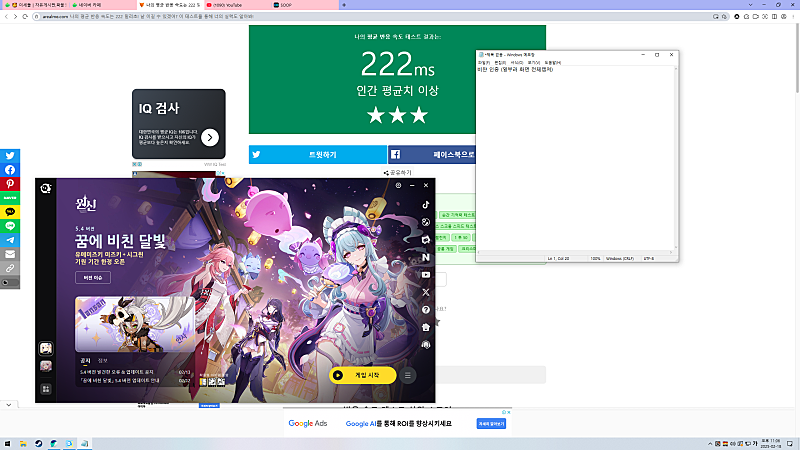Open TikTok link in Genshin launcher
800x450 pixels.
click(426, 205)
